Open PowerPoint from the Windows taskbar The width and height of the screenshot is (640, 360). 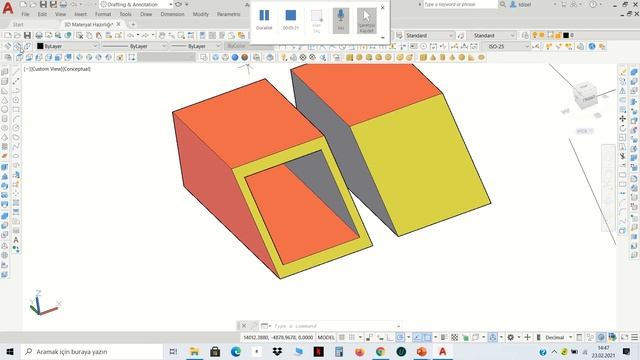[422, 351]
